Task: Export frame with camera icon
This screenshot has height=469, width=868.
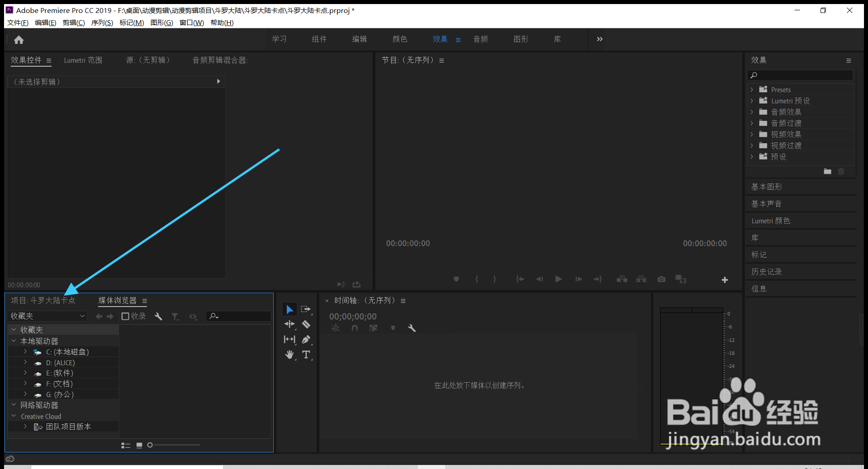Action: pos(662,279)
